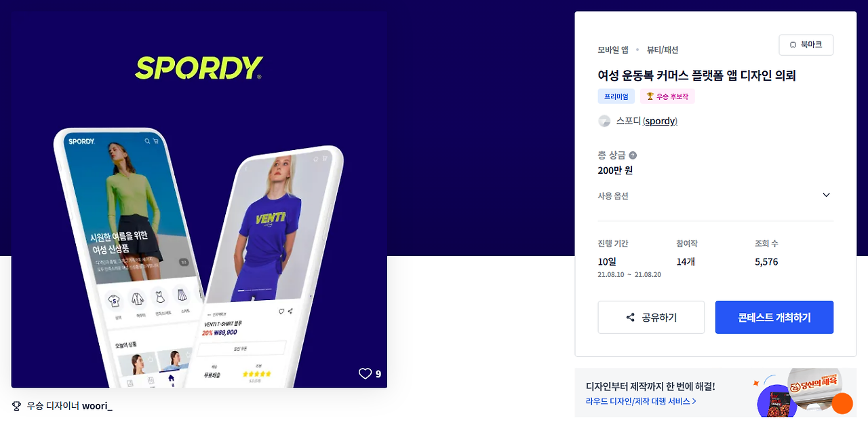The image size is (868, 429).
Task: Expand the 사용 옵션 chevron
Action: pyautogui.click(x=826, y=195)
